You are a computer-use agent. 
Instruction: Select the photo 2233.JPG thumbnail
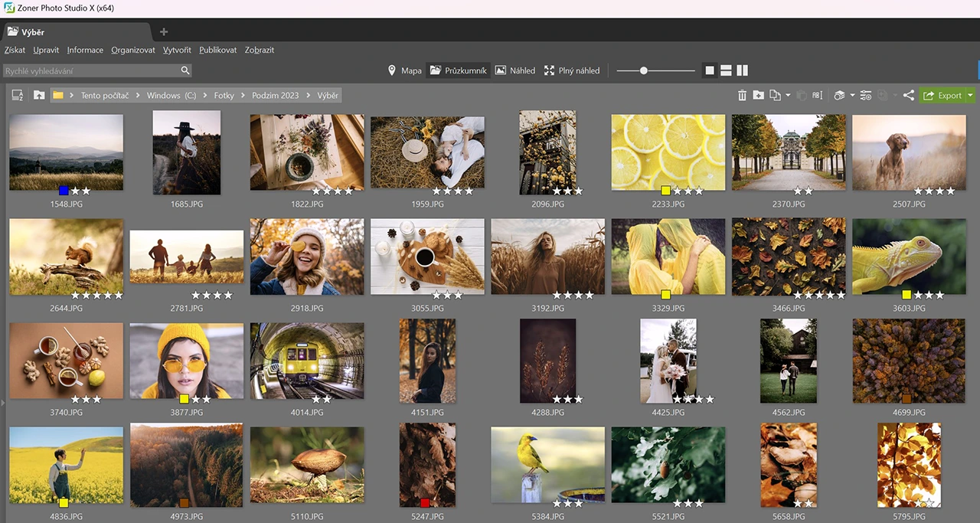(x=668, y=152)
